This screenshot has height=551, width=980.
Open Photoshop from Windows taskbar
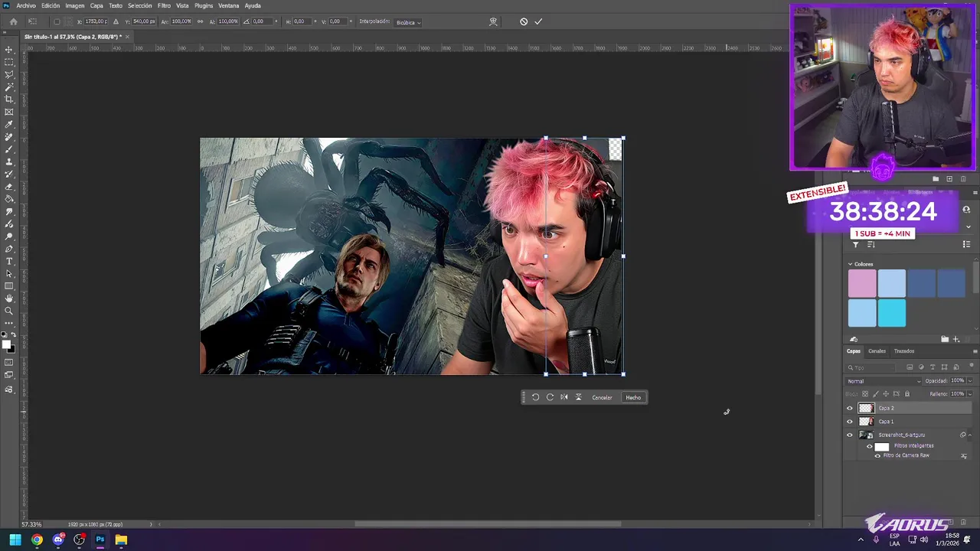tap(100, 540)
